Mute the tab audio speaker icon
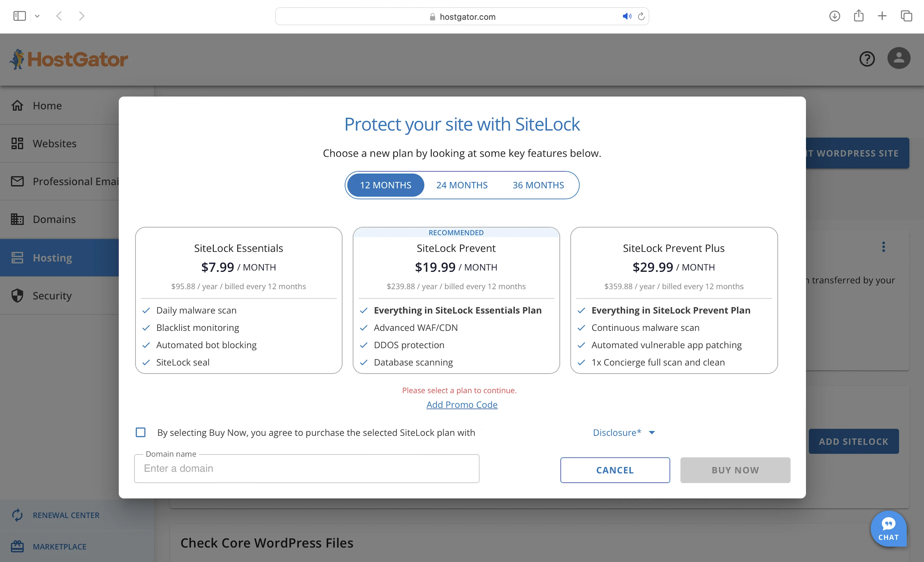This screenshot has width=924, height=562. 627,16
